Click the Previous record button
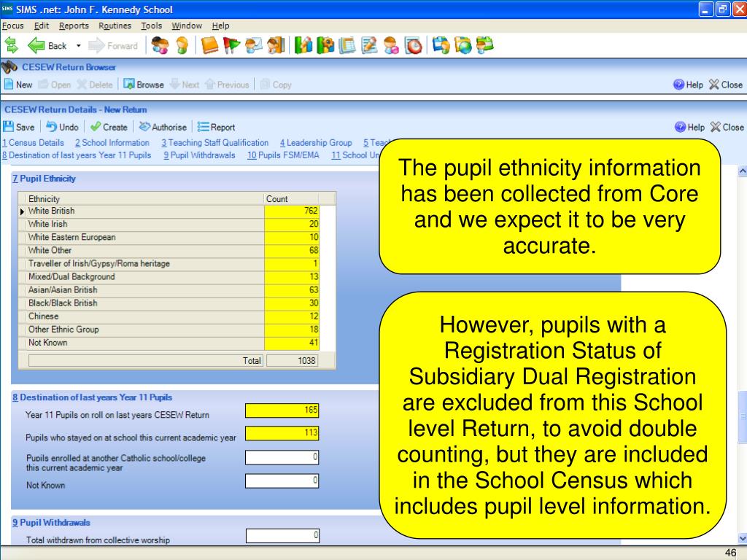 point(228,85)
